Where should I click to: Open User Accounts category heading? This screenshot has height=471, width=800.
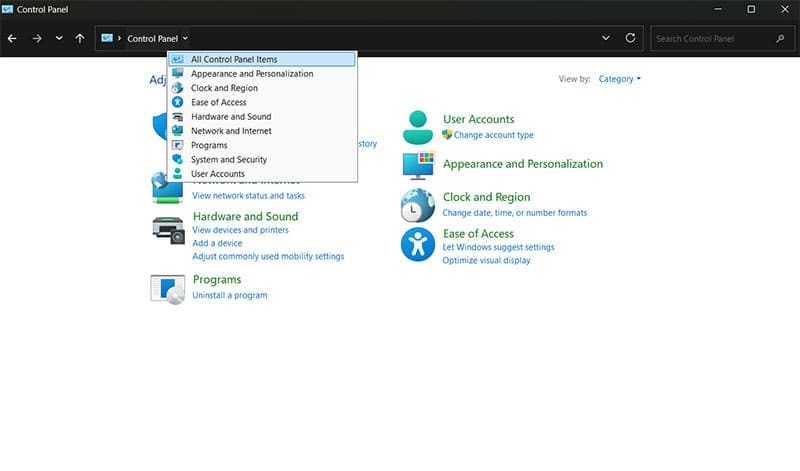[x=479, y=119]
